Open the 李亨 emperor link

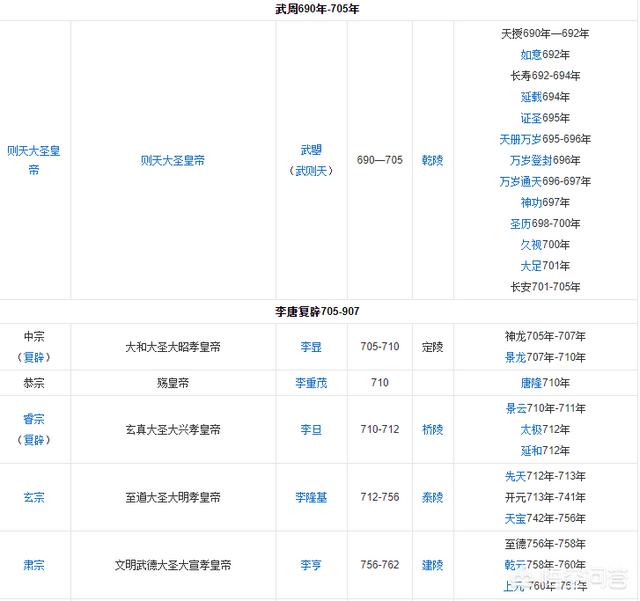click(311, 565)
